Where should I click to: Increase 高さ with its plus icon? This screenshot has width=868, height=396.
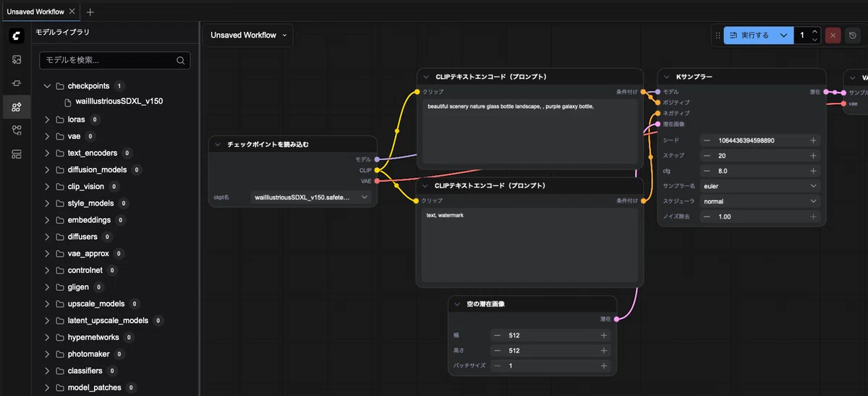603,350
